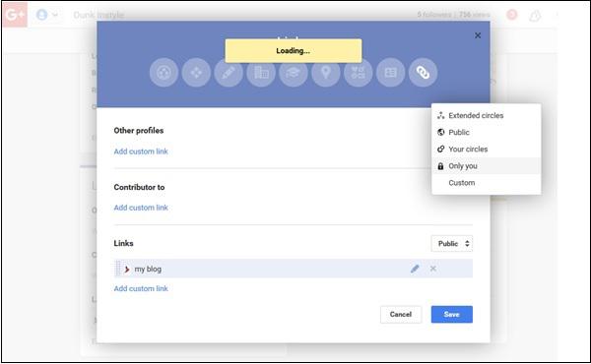The height and width of the screenshot is (364, 591).
Task: Edit the my blog link with pencil
Action: [x=415, y=269]
